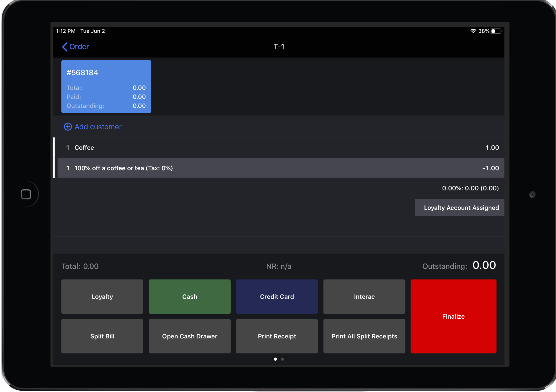Image resolution: width=556 pixels, height=392 pixels.
Task: Select Interac payment method
Action: click(364, 297)
